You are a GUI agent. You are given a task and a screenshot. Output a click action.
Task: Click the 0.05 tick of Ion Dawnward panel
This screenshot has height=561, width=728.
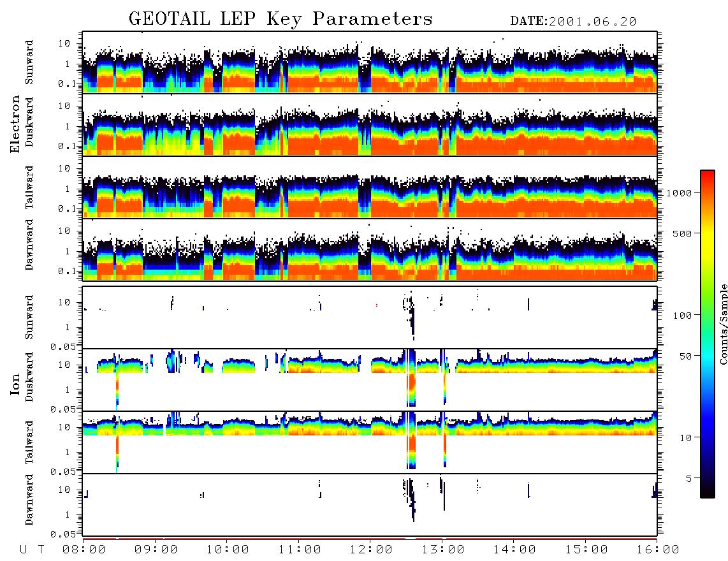pyautogui.click(x=62, y=534)
